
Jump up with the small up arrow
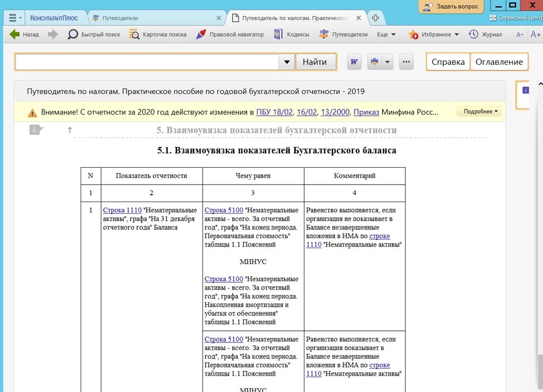(70, 130)
